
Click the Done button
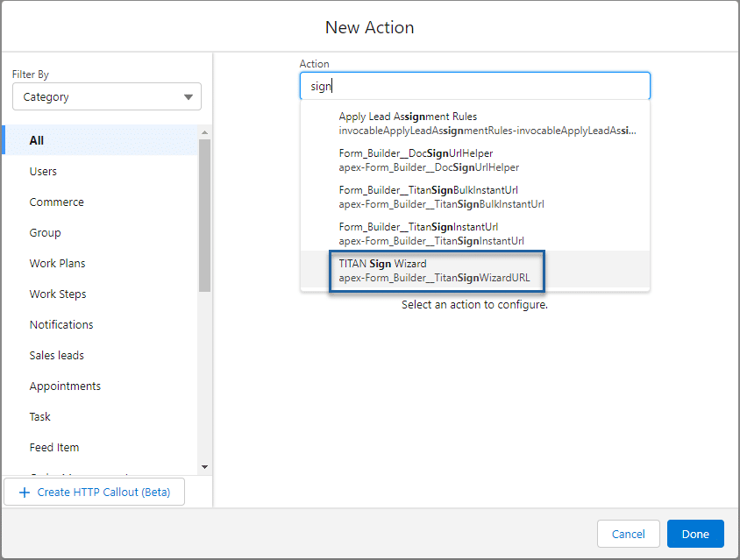694,534
